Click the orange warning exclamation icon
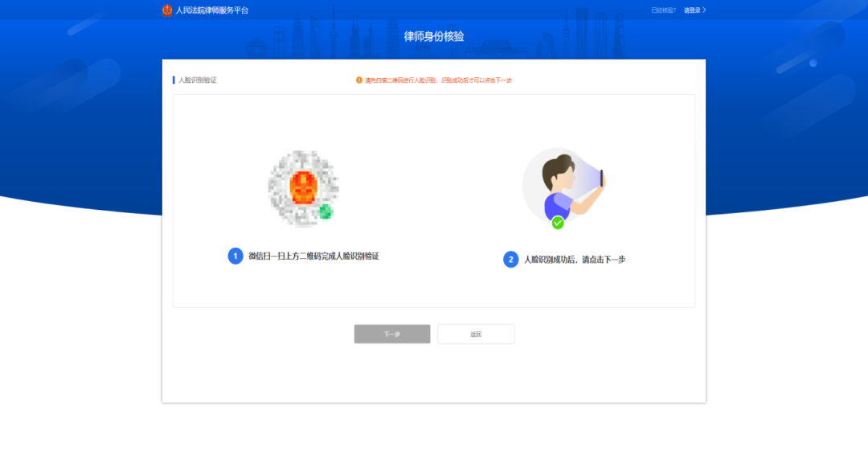Viewport: 868px width, 460px height. tap(358, 80)
